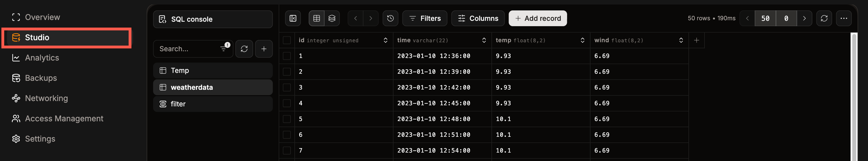Click Add record button
Image resolution: width=868 pixels, height=161 pixels.
538,18
